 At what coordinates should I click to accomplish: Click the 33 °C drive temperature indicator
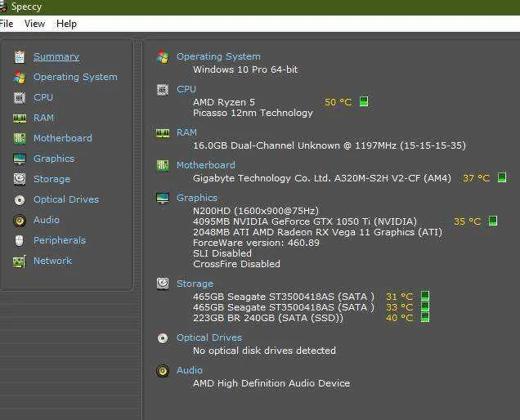point(425,306)
